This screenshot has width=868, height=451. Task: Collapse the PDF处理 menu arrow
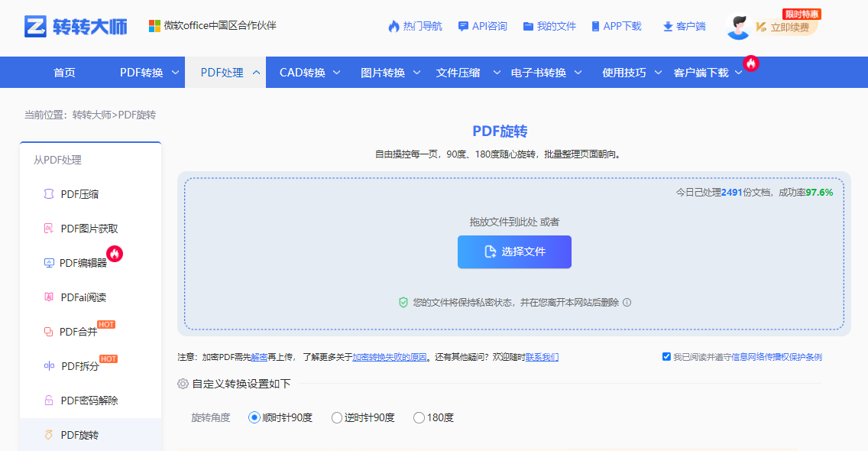tap(256, 73)
